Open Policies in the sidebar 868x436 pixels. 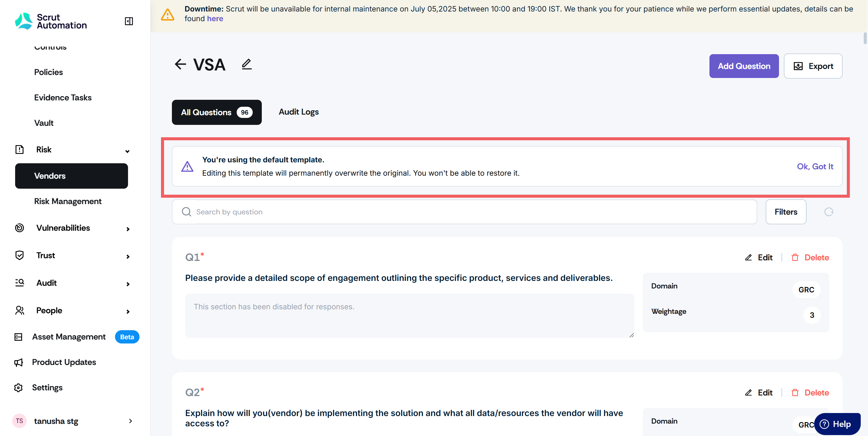coord(48,72)
